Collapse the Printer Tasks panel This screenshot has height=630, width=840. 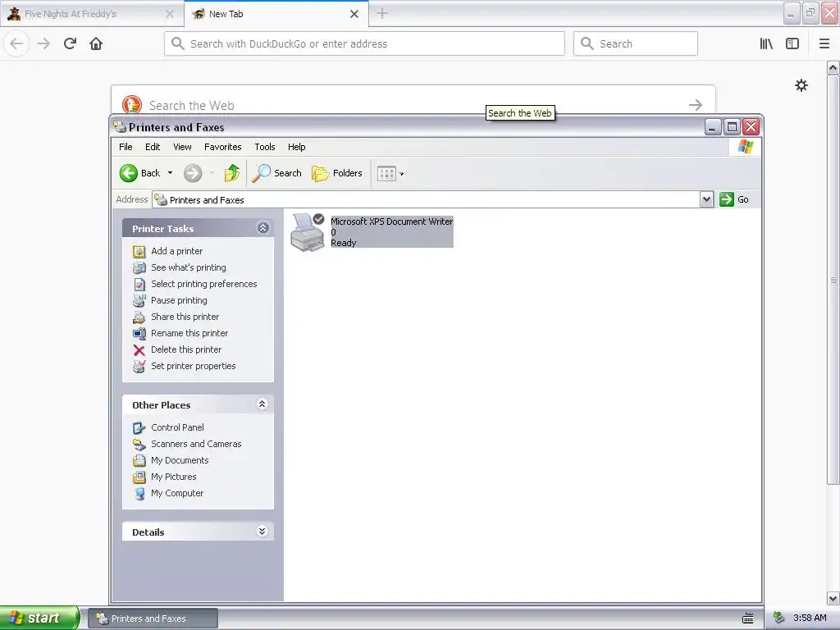(263, 228)
